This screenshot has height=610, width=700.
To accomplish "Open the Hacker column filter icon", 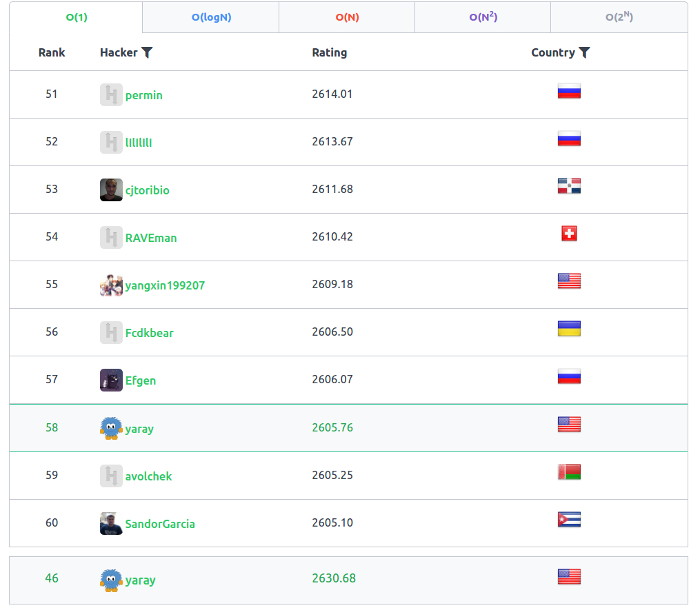I will (x=147, y=52).
